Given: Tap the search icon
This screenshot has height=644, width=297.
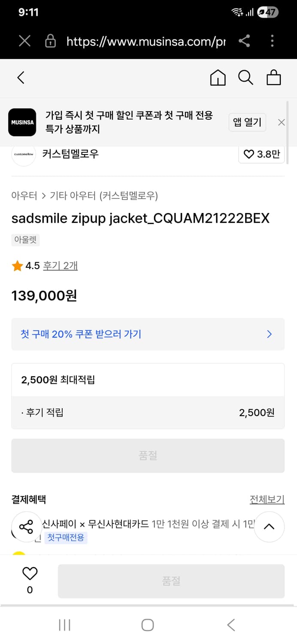Looking at the screenshot, I should [x=245, y=78].
